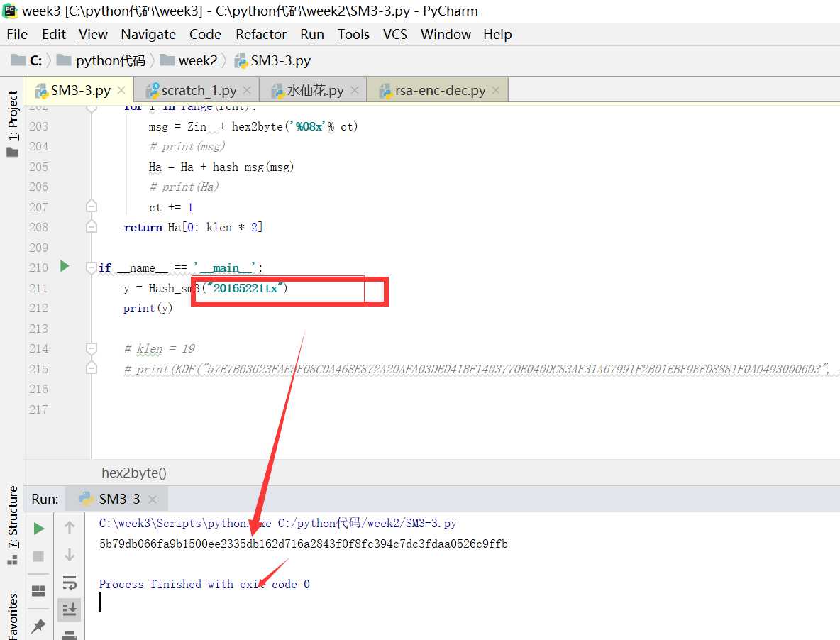Click the restore layout icon in Run panel
This screenshot has width=840, height=640.
coord(38,591)
